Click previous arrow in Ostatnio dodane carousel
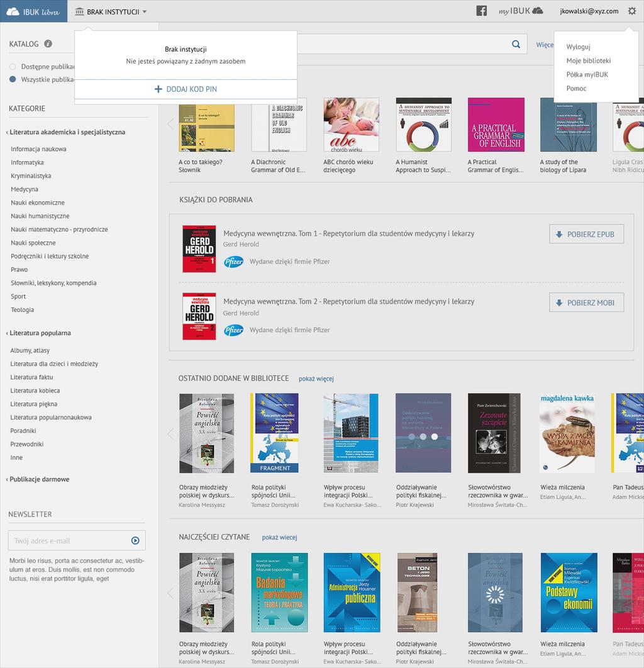The image size is (644, 668). pos(171,433)
